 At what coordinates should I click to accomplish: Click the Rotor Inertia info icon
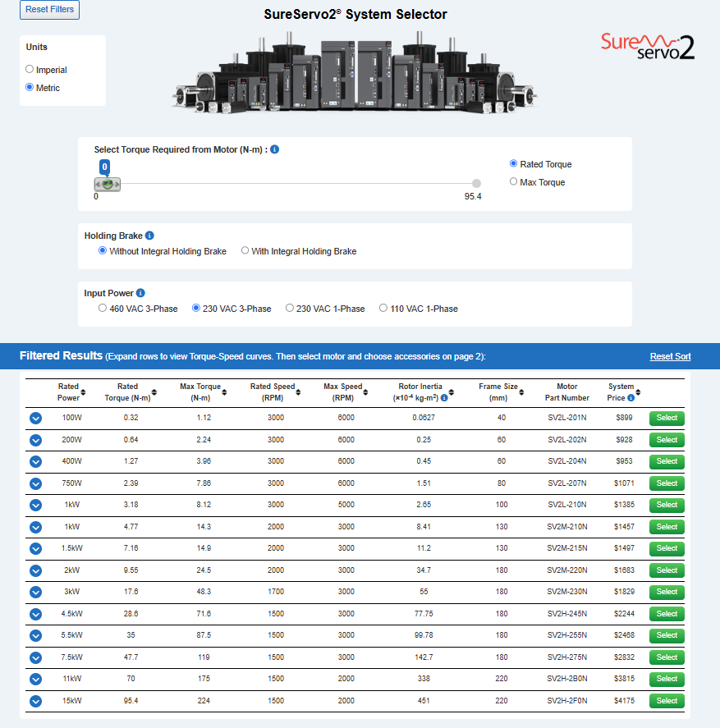click(444, 398)
